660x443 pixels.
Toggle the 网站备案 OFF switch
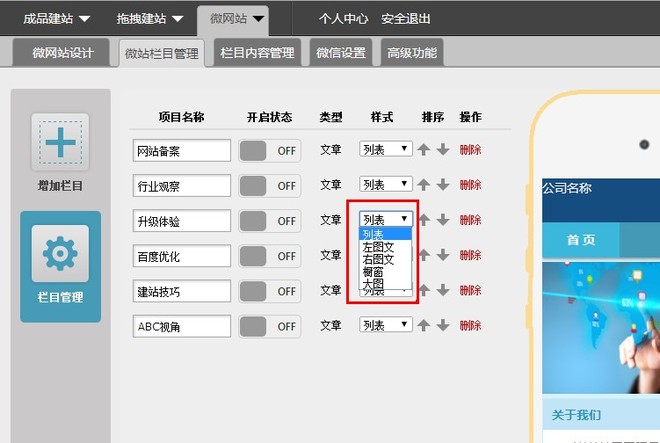[x=270, y=150]
